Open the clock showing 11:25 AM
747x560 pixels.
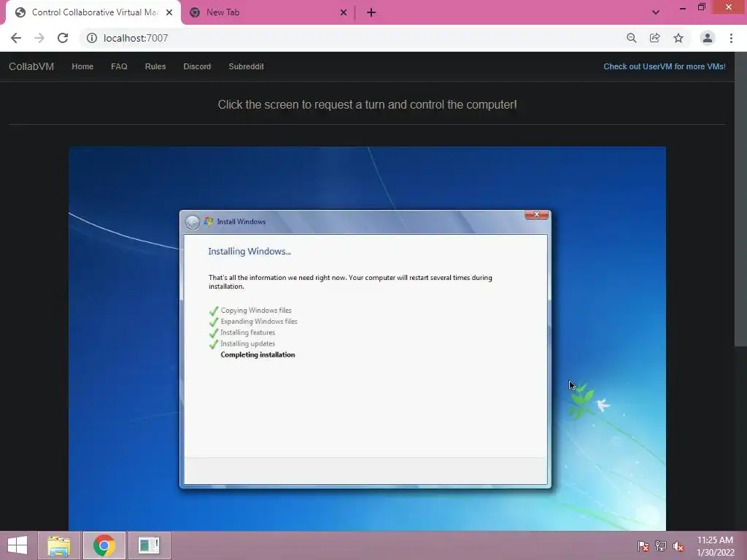(715, 546)
